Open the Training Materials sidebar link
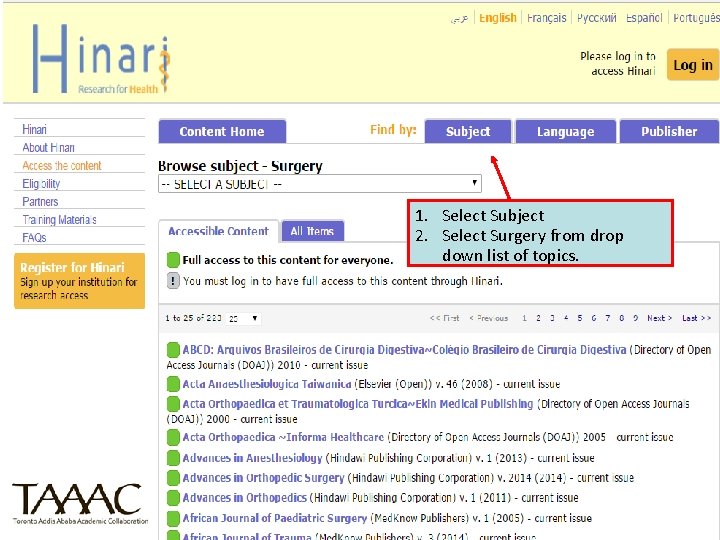The height and width of the screenshot is (540, 720). point(60,219)
